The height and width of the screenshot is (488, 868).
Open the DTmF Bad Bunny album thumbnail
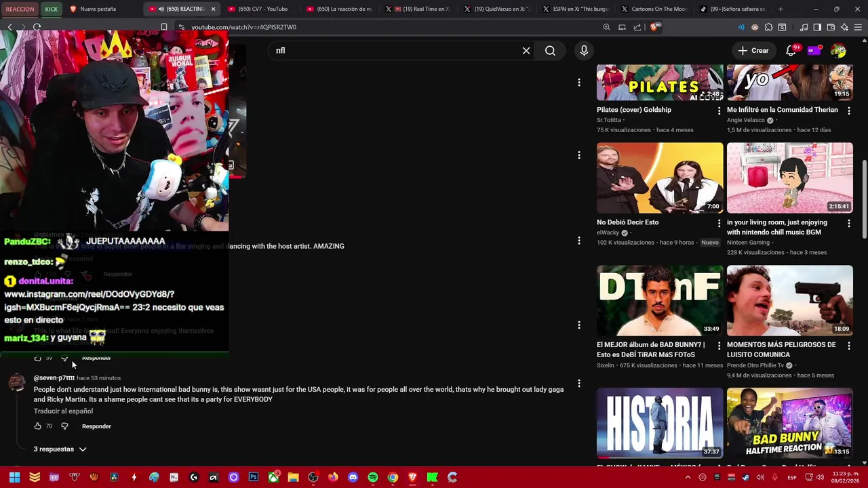660,301
